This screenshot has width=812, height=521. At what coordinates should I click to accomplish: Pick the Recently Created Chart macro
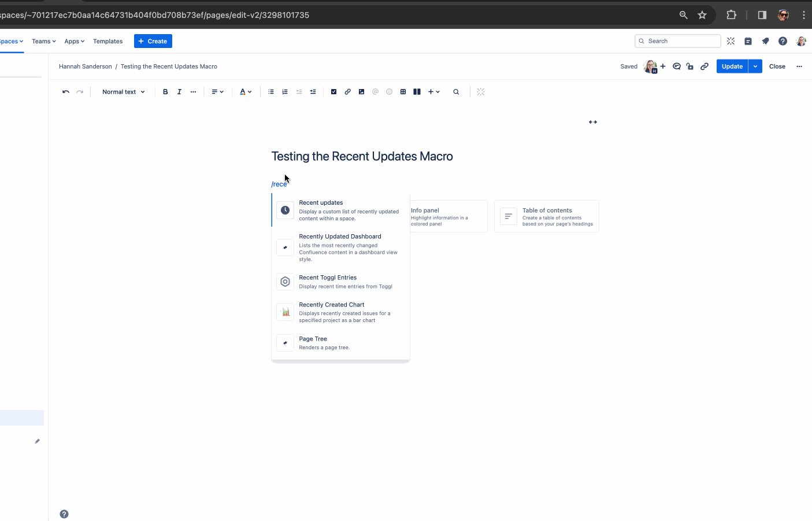point(340,312)
